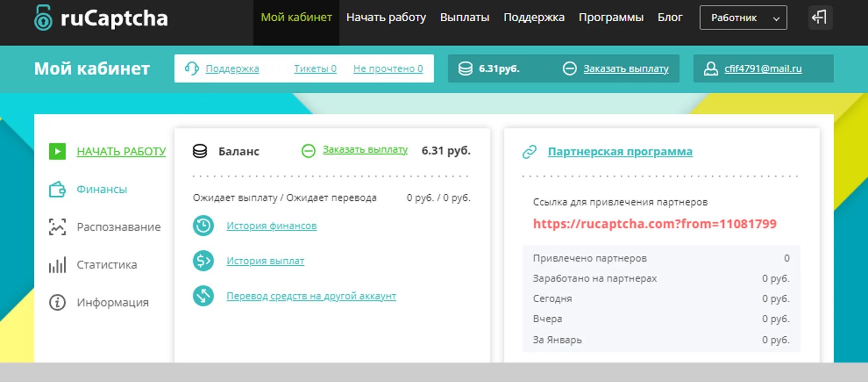Open the Блог menu item
The image size is (868, 382).
click(670, 17)
